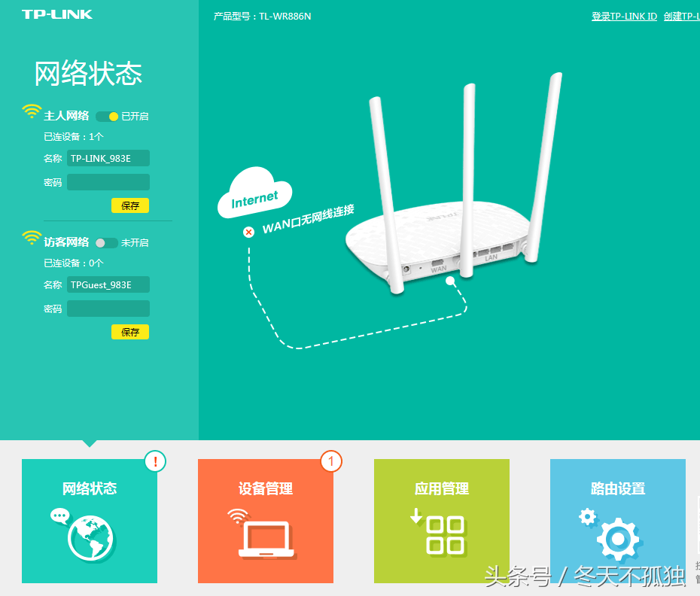This screenshot has height=596, width=700.
Task: Click the 访客网络 label
Action: click(x=66, y=242)
